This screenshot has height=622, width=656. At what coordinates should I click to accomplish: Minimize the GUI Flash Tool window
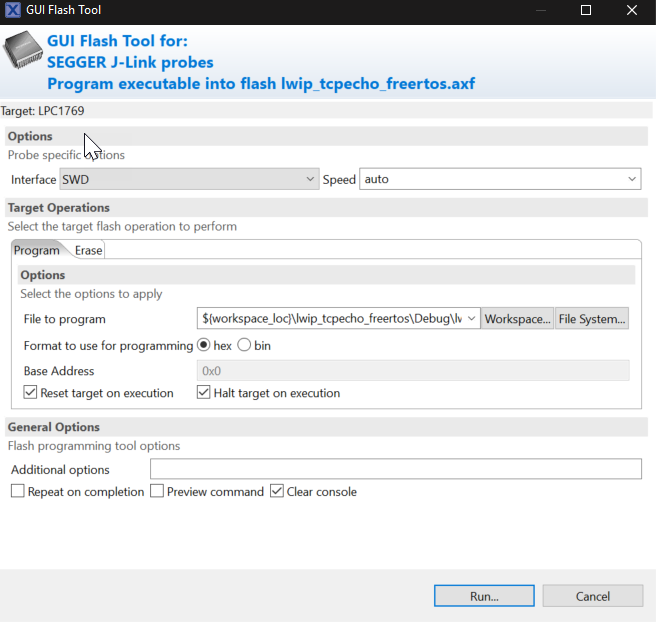click(541, 10)
